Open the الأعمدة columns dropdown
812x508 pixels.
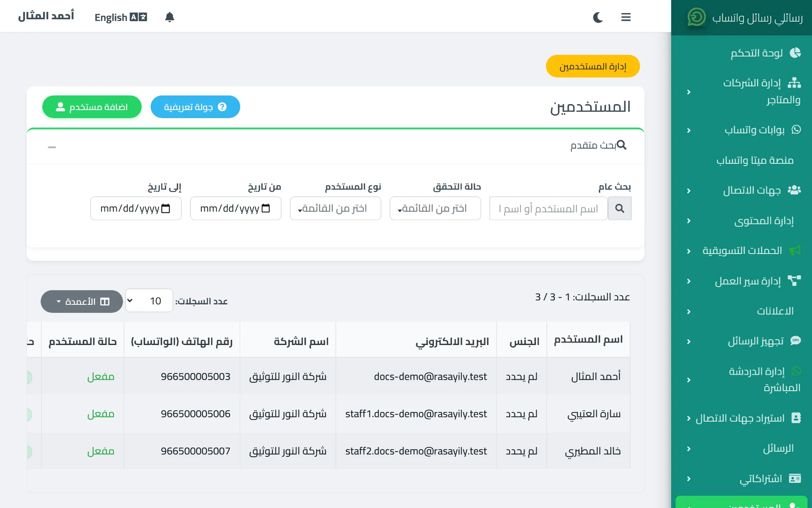82,301
